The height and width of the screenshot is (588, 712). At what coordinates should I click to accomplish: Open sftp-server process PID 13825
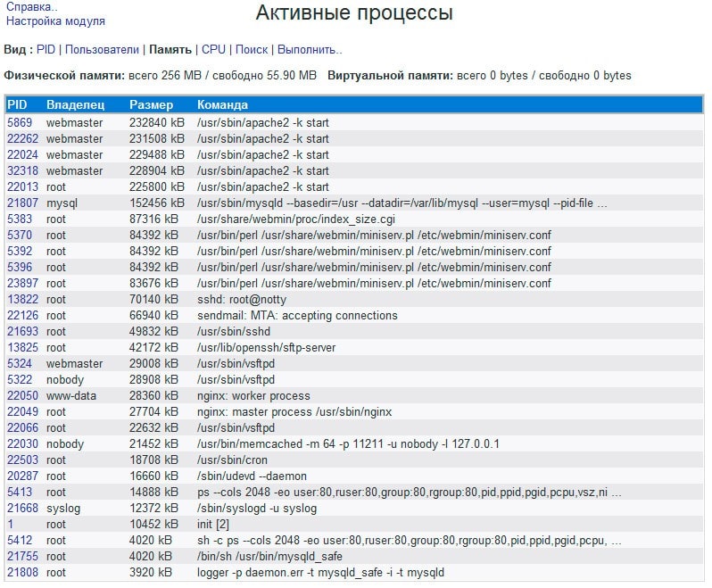(x=22, y=347)
